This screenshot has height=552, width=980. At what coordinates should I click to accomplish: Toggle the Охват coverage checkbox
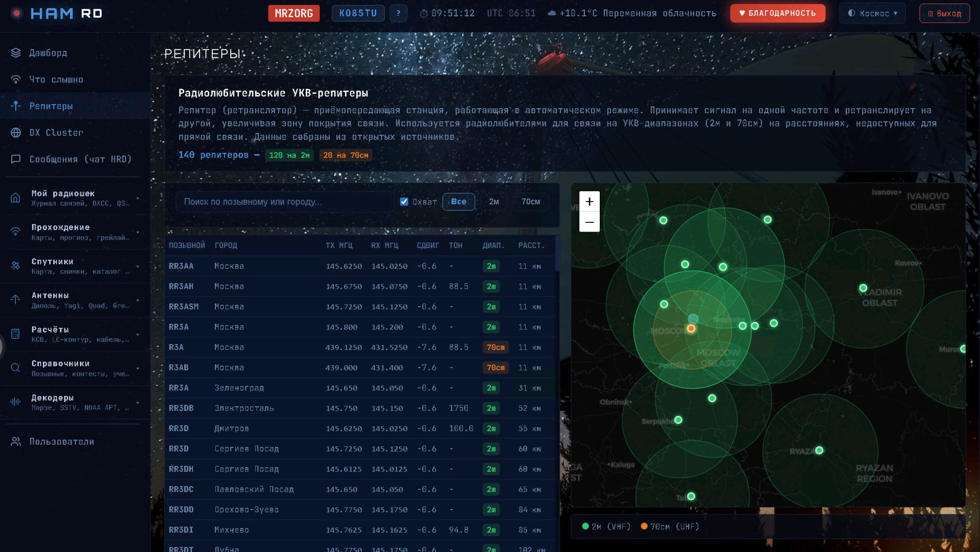pyautogui.click(x=404, y=202)
